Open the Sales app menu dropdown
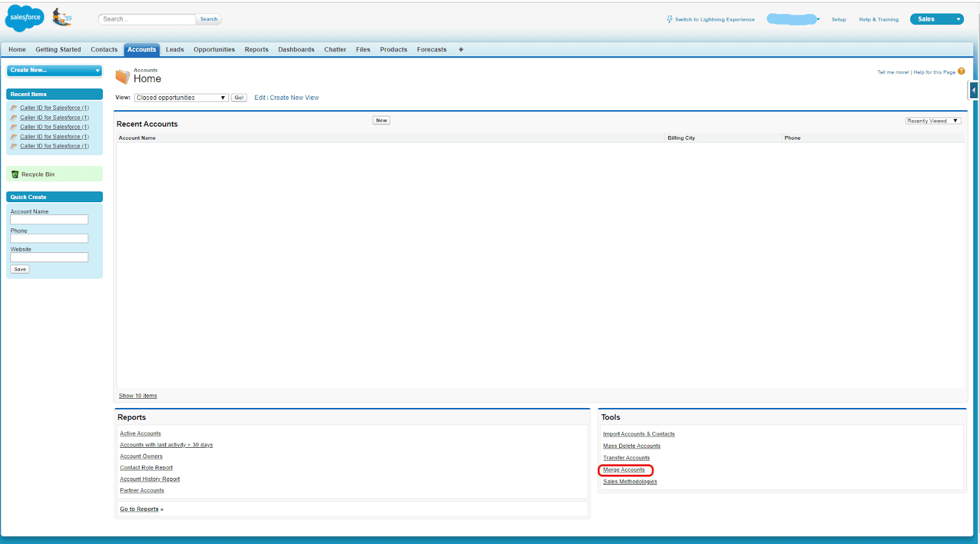Viewport: 980px width, 544px height. tap(937, 19)
